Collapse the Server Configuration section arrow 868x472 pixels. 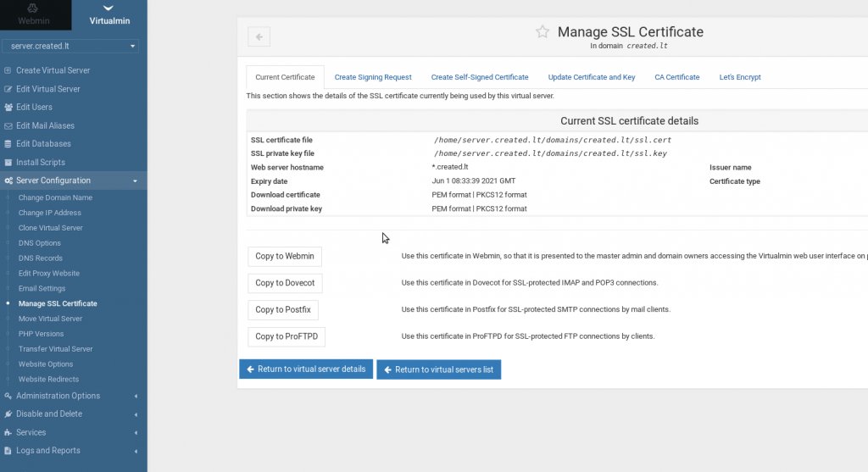[135, 181]
